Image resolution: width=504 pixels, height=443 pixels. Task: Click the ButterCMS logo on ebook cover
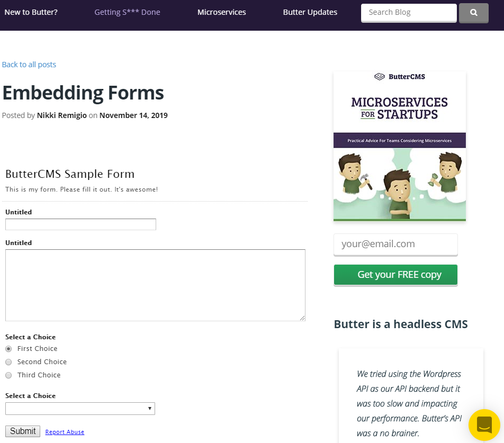[400, 77]
